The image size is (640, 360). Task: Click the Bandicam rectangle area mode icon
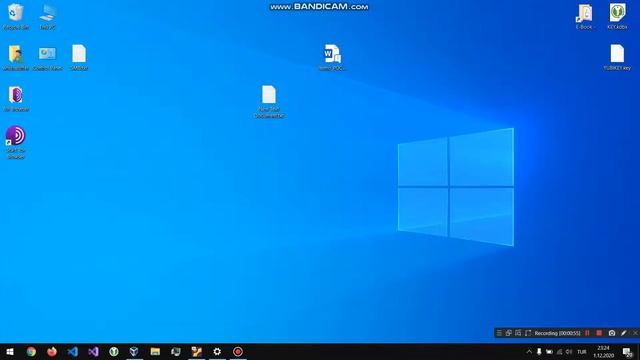528,333
